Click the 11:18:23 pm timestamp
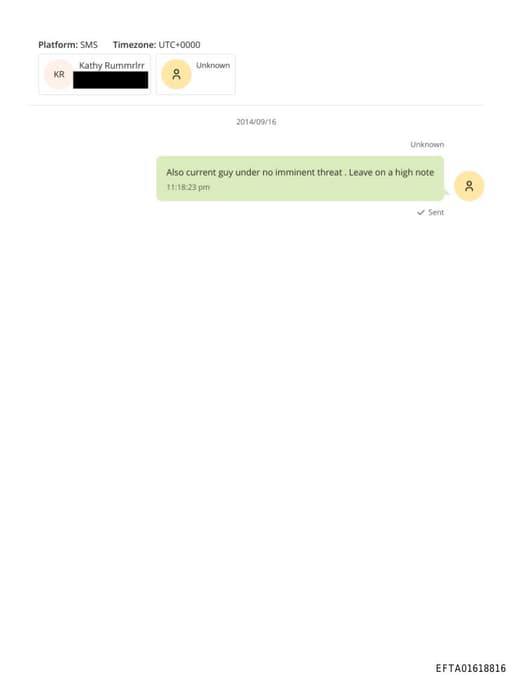The image size is (512, 678). pos(188,187)
